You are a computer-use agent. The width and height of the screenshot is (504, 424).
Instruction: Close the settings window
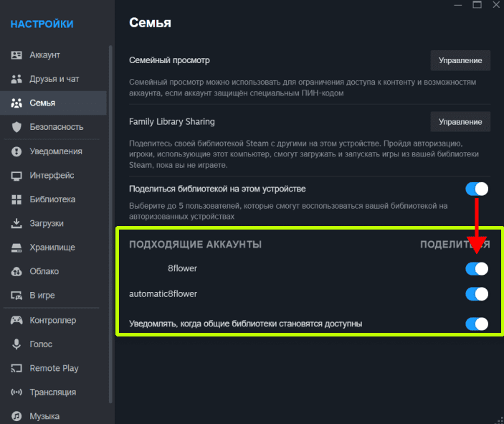coord(496,5)
